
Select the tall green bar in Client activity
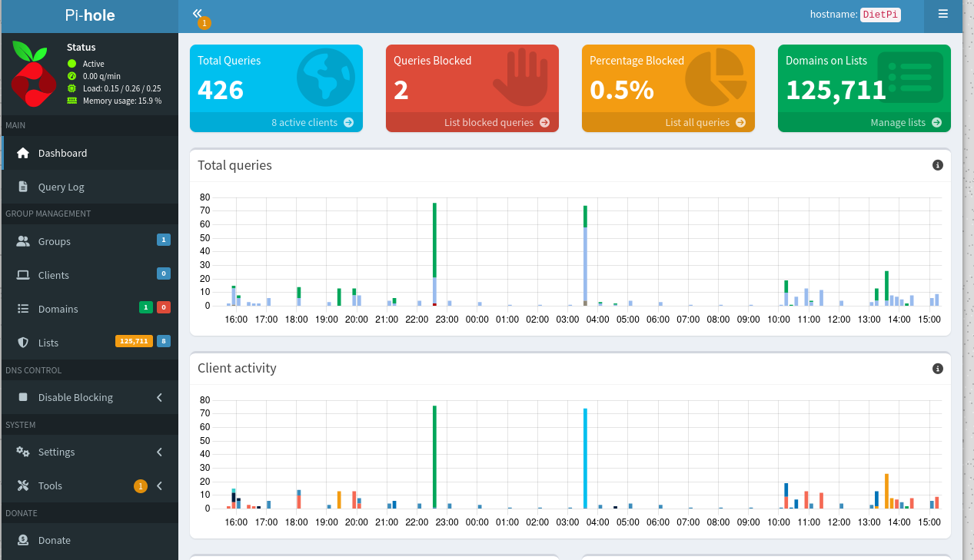point(434,457)
